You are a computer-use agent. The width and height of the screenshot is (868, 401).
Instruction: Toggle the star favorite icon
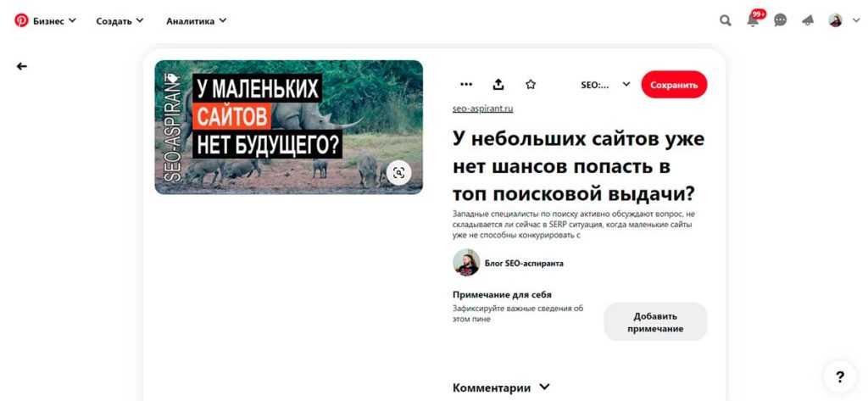(531, 84)
